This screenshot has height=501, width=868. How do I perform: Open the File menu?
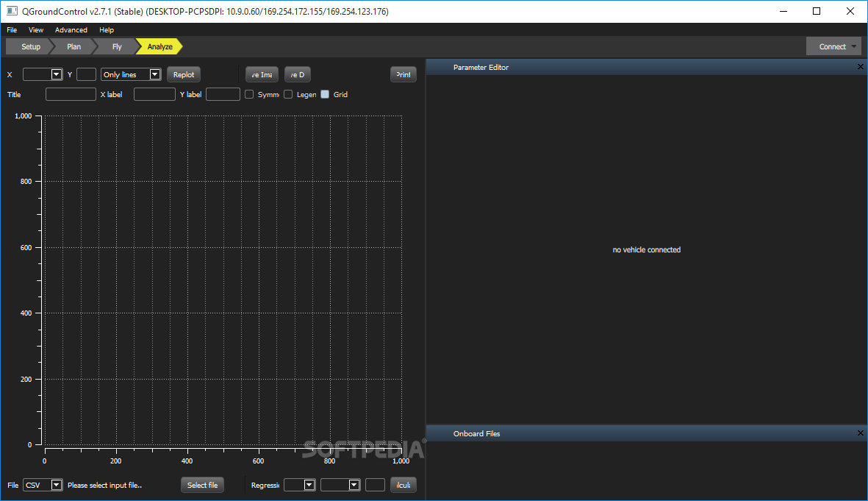pyautogui.click(x=12, y=30)
